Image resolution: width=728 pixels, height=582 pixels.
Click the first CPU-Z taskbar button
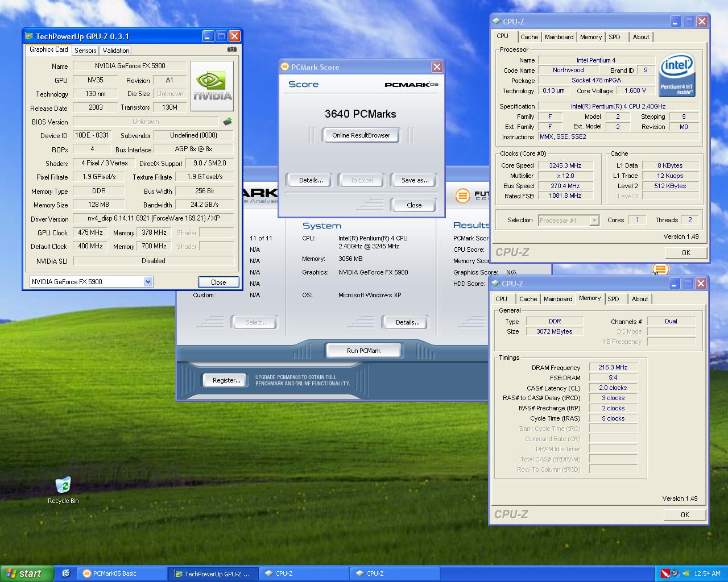coord(305,573)
